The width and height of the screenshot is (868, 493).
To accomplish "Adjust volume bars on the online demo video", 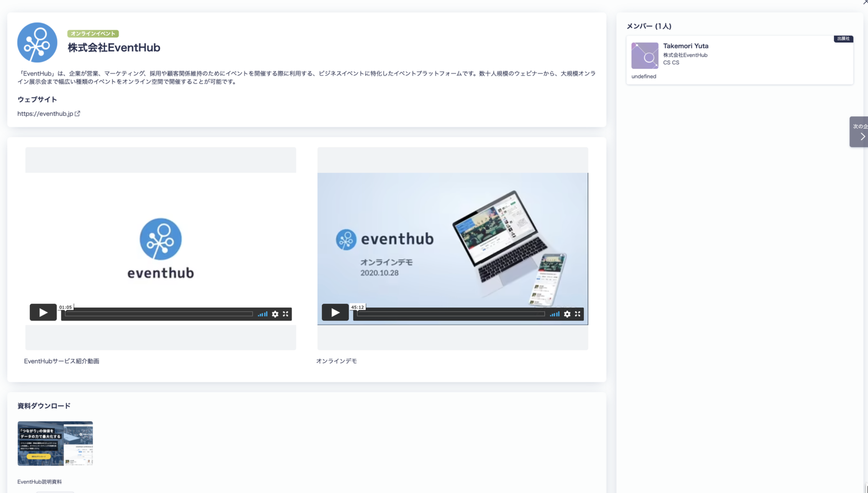I will 555,314.
